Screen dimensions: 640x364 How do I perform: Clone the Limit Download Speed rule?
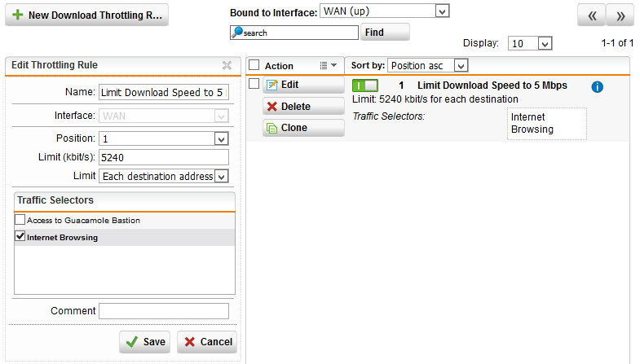(x=303, y=128)
